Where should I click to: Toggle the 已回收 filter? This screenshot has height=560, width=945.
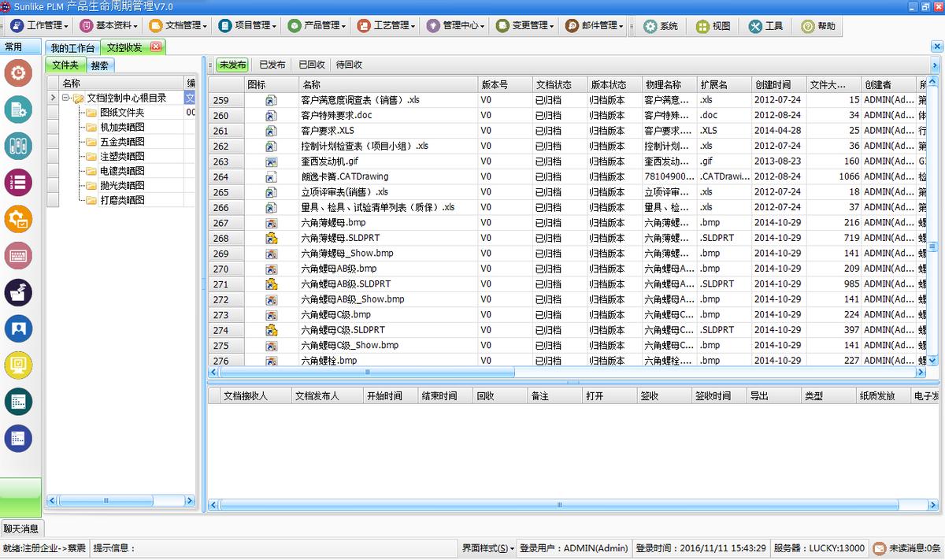point(311,64)
